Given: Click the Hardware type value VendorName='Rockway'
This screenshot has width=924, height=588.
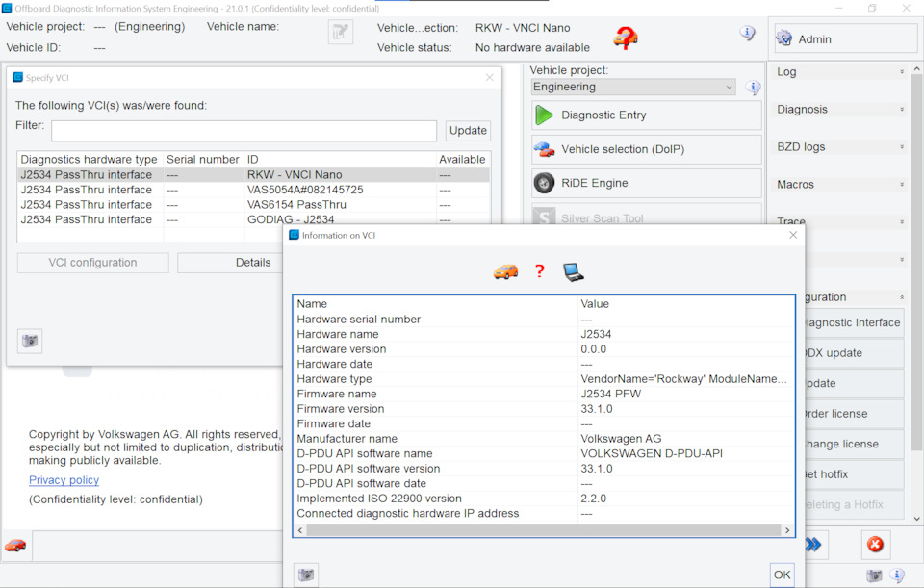Looking at the screenshot, I should pyautogui.click(x=683, y=379).
